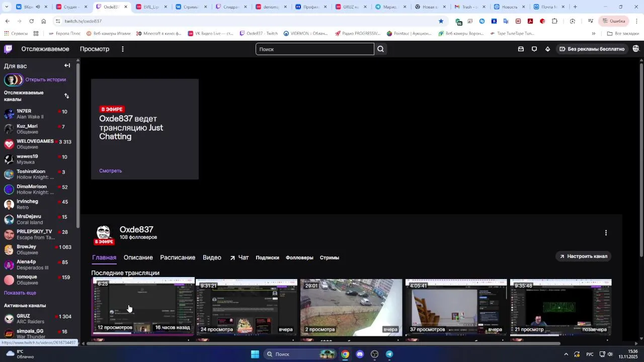
Task: Select the 'Главная' channel tab
Action: pyautogui.click(x=104, y=257)
